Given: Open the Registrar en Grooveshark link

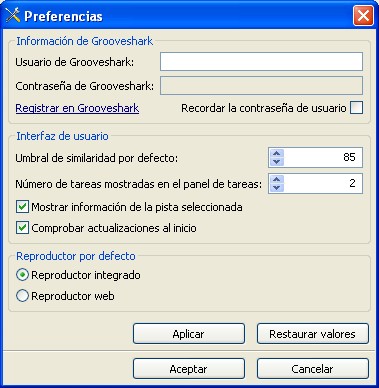Looking at the screenshot, I should [77, 108].
